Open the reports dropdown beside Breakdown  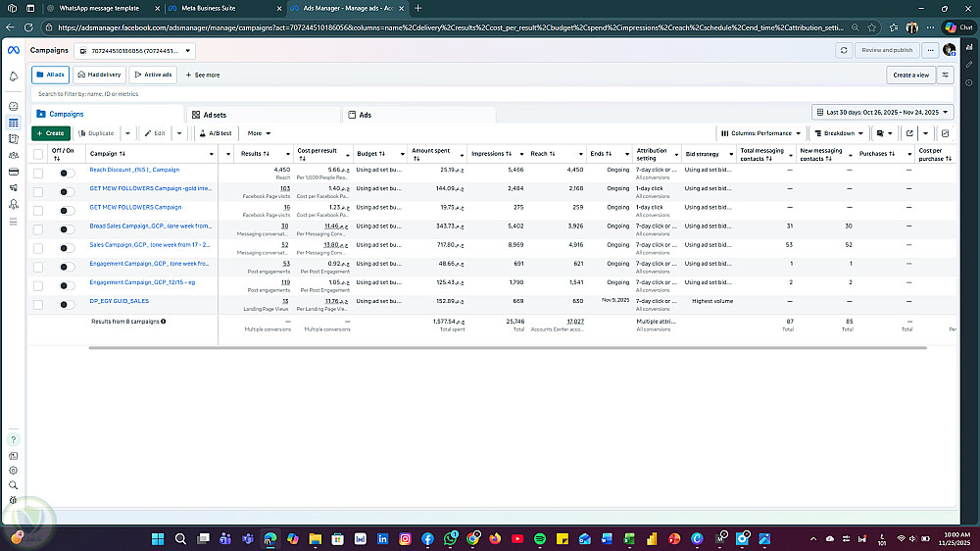884,133
